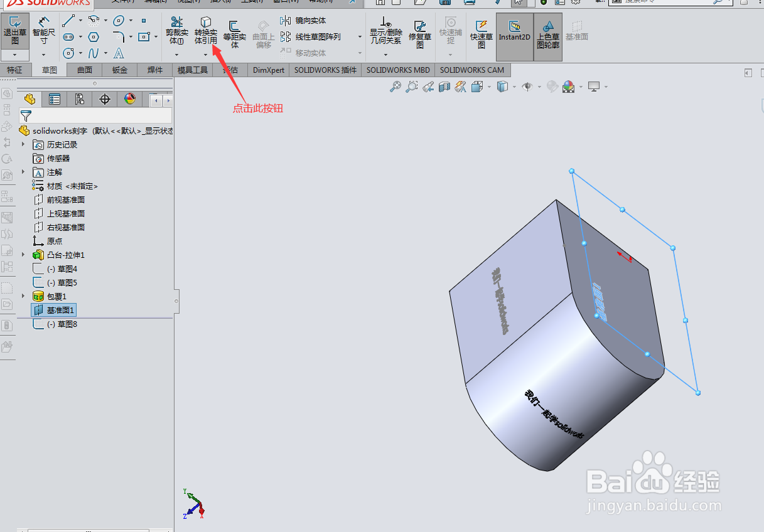This screenshot has height=532, width=764.
Task: Open the Exit Sketch dropdown arrow
Action: [x=15, y=55]
